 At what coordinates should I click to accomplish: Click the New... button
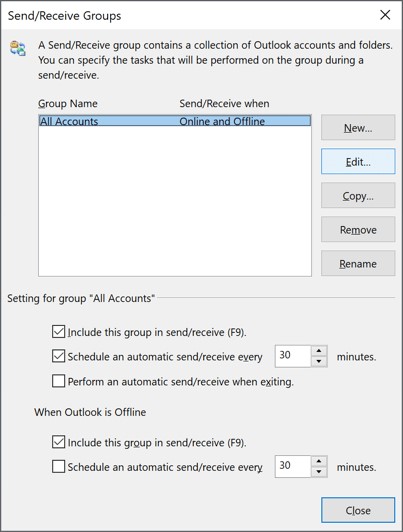pos(358,128)
